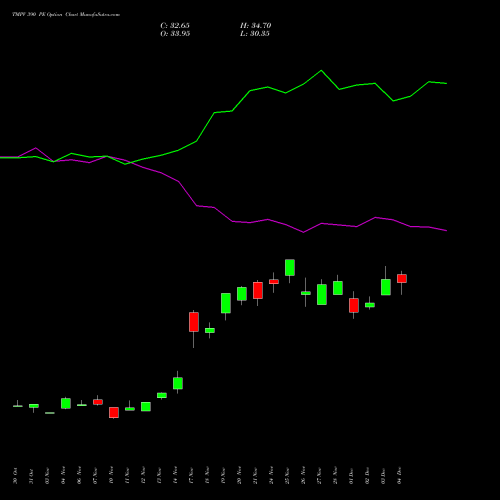Select the 30 Oct date label
The image size is (500, 500).
(15, 476)
